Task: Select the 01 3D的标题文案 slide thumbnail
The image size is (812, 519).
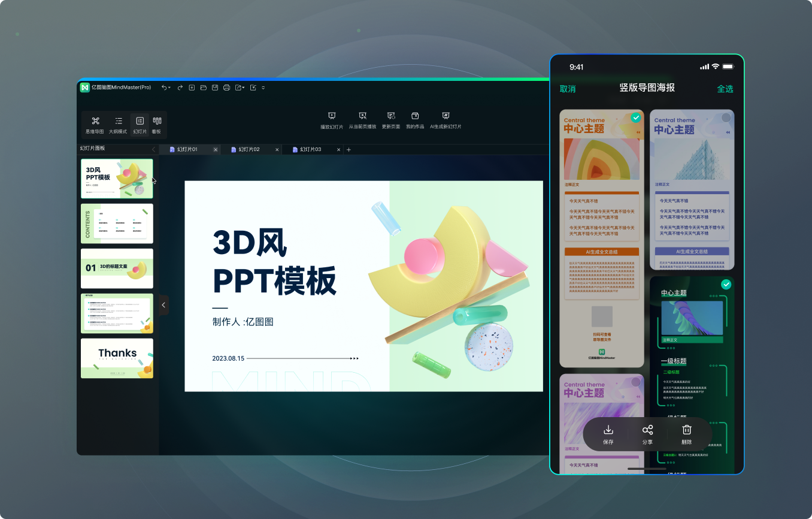Action: point(117,268)
